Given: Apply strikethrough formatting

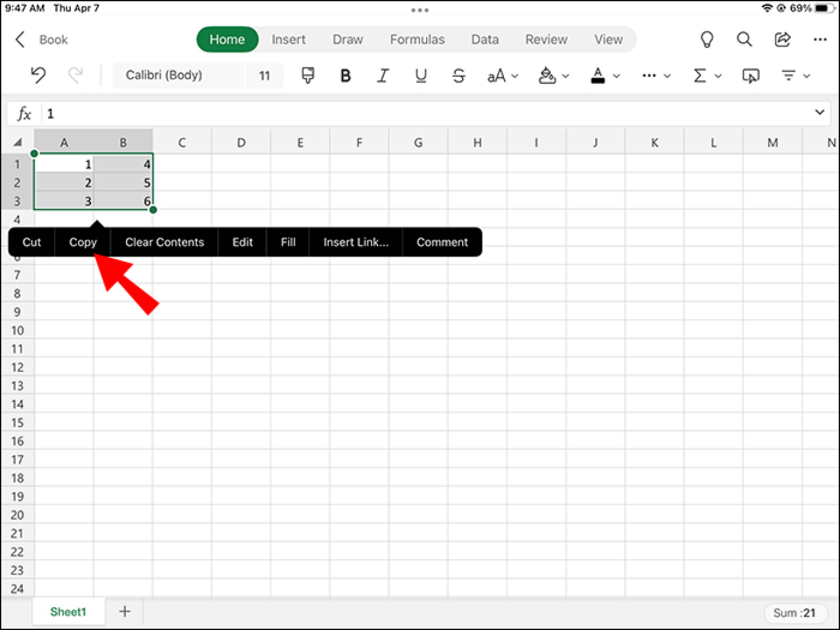Looking at the screenshot, I should (x=459, y=75).
